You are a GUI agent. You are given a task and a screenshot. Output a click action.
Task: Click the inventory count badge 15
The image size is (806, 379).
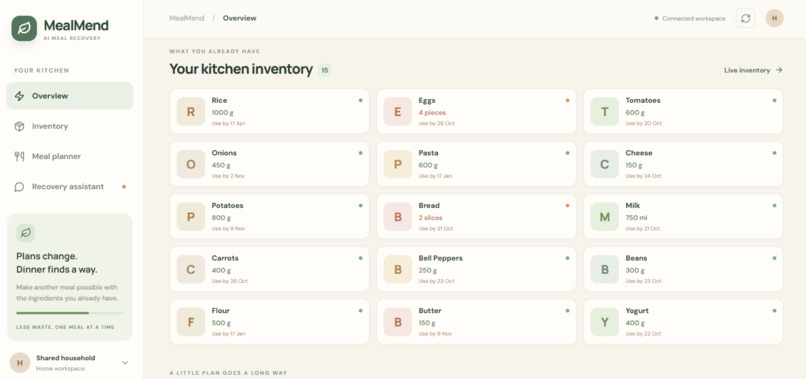(x=324, y=70)
